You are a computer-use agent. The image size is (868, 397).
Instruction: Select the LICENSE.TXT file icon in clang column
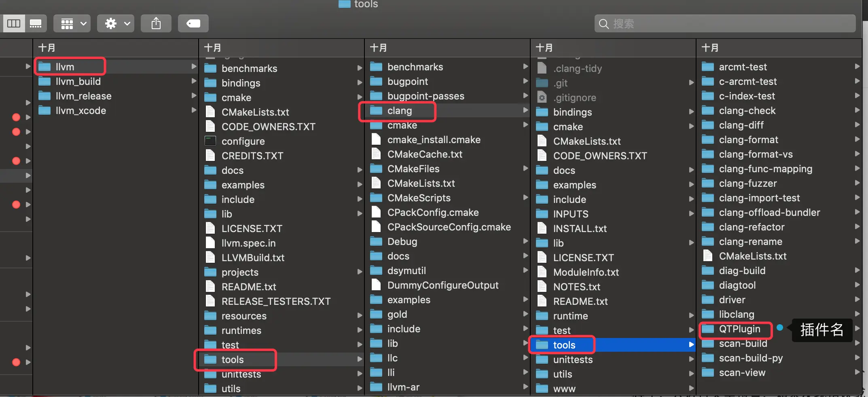542,258
